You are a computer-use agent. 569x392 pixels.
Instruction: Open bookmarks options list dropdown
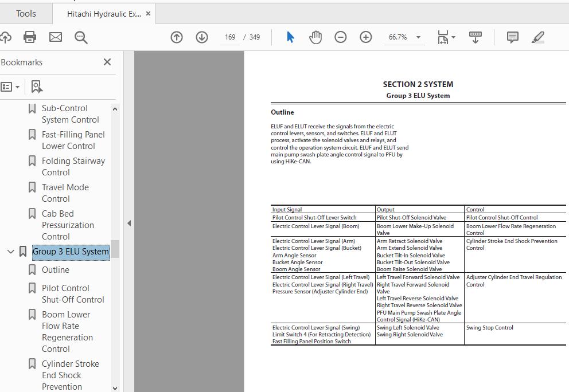(10, 87)
